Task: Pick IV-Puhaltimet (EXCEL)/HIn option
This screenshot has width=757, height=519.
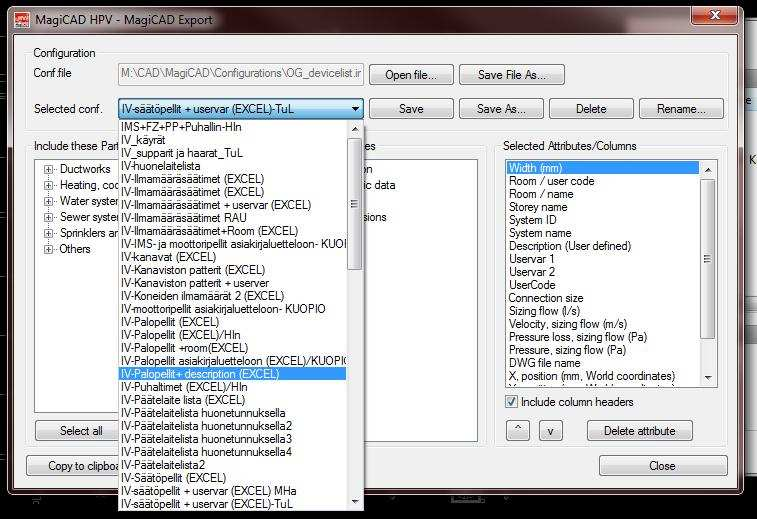Action: [x=232, y=387]
